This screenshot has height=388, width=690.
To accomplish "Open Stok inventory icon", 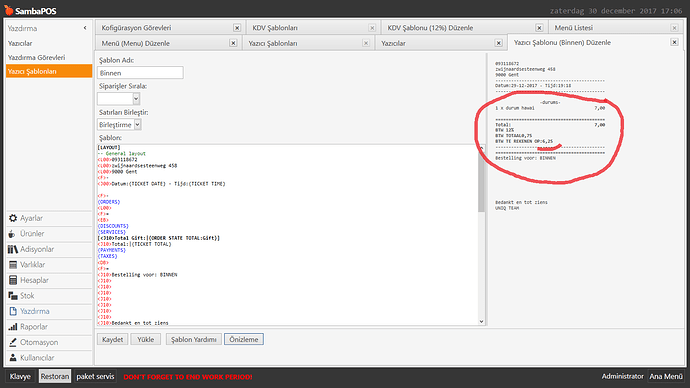I will click(x=13, y=296).
